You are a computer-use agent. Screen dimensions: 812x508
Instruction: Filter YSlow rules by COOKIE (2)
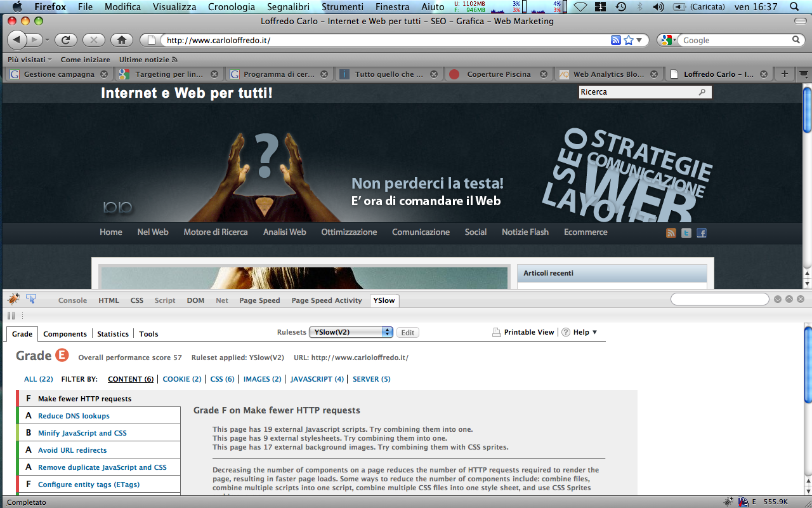point(182,379)
